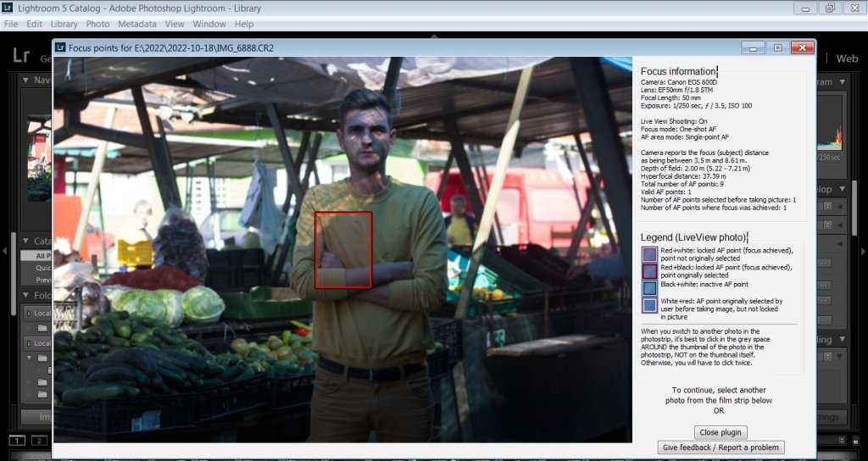Screen dimensions: 868x461
Task: Click the White+red AF point legend icon
Action: point(649,305)
